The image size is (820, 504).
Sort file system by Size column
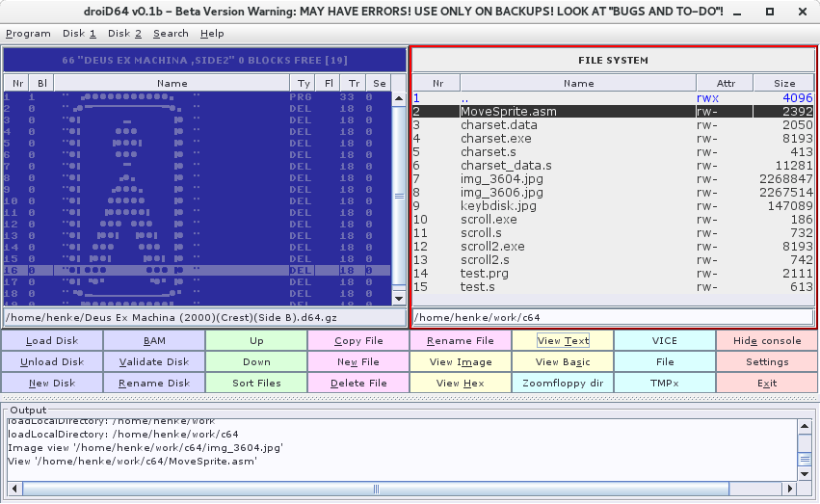pyautogui.click(x=783, y=83)
